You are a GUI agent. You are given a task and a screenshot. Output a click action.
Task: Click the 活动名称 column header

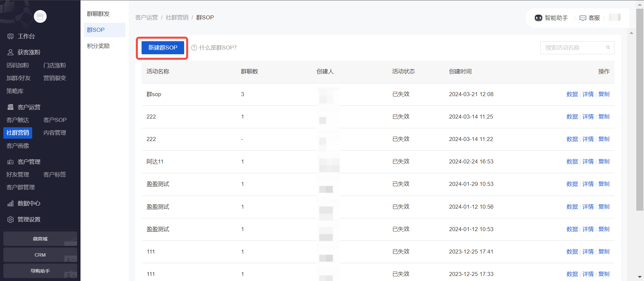(158, 71)
